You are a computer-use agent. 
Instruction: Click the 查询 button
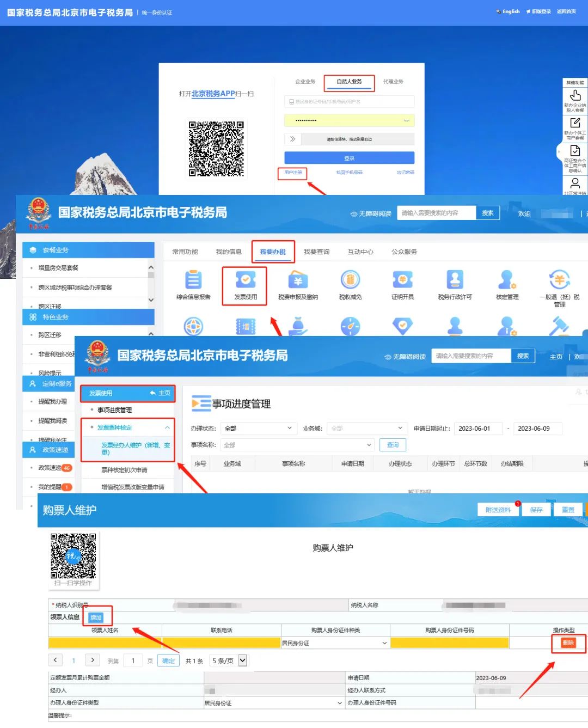[393, 445]
